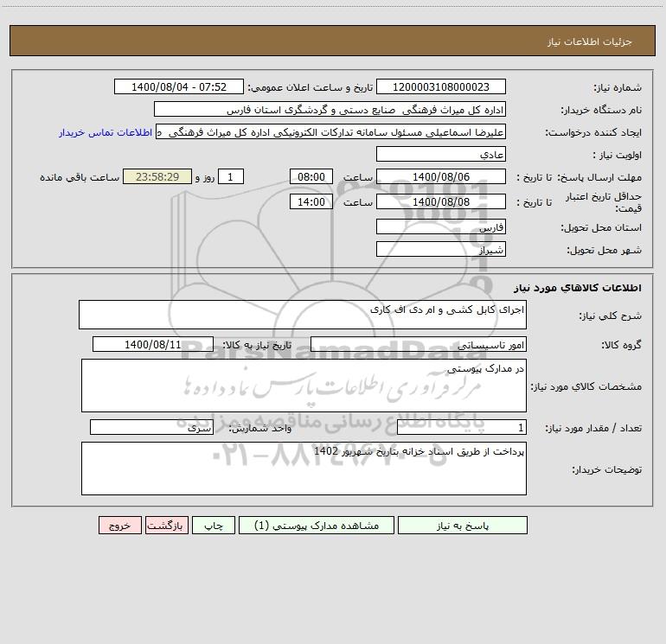Click the general description field اجرای کابل کشی
The height and width of the screenshot is (644, 666).
(x=303, y=315)
